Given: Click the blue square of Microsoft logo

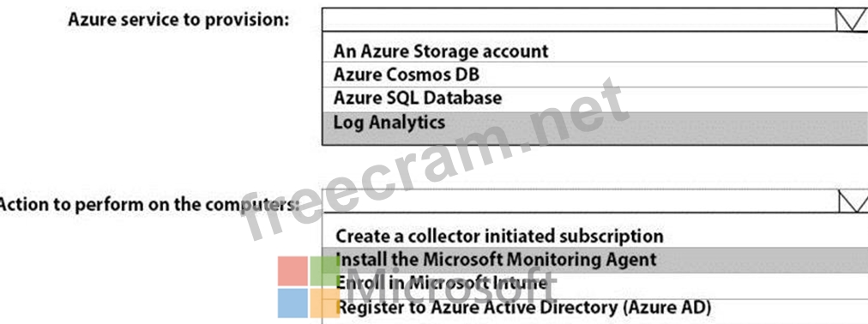Looking at the screenshot, I should pyautogui.click(x=292, y=303).
